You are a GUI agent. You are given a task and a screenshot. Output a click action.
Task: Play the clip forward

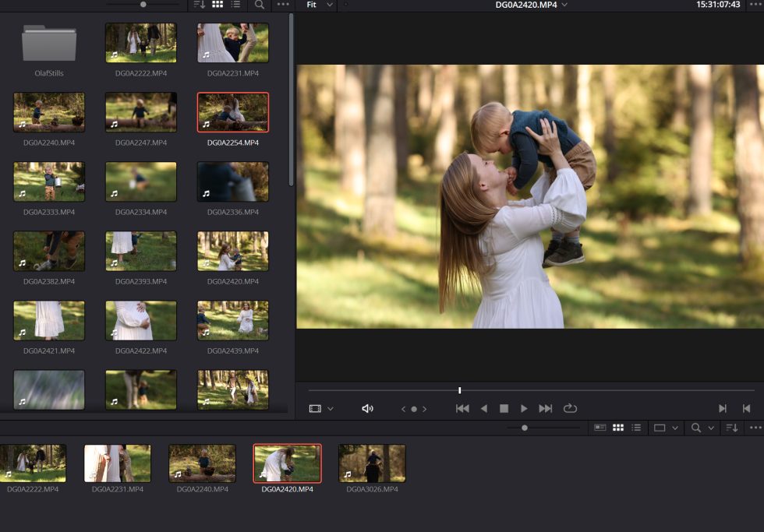pyautogui.click(x=524, y=407)
